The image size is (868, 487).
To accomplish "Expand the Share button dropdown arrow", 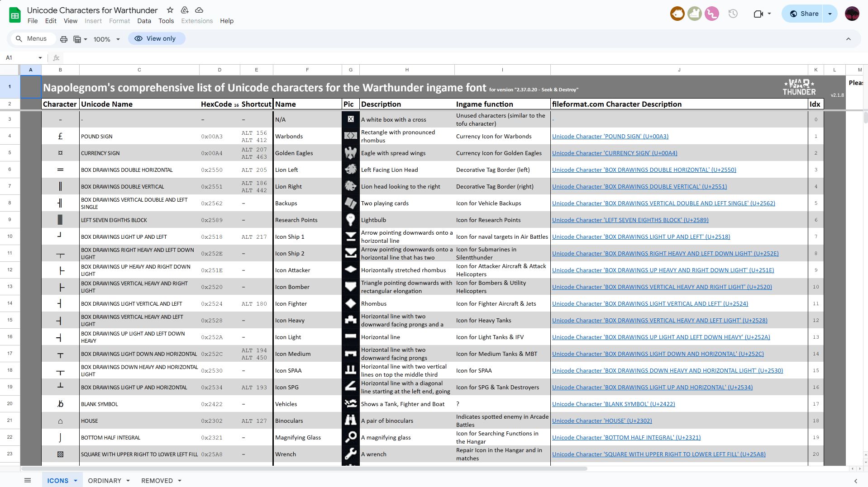I will click(x=830, y=14).
